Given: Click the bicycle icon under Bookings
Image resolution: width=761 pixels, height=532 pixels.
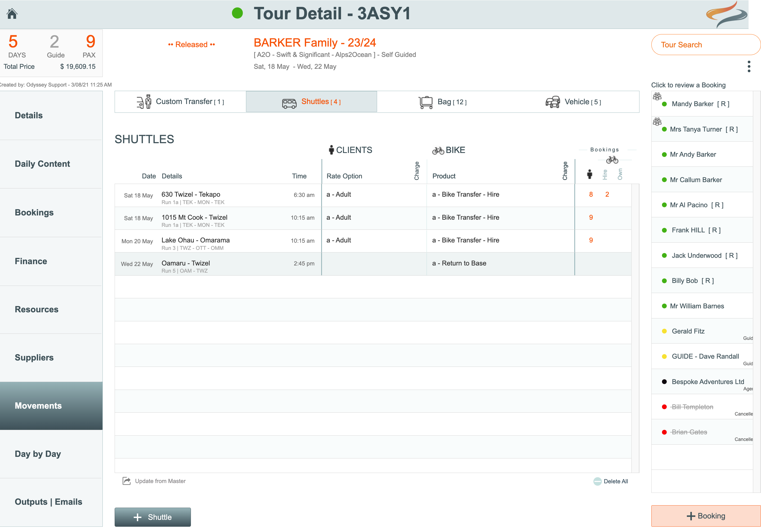Looking at the screenshot, I should click(x=612, y=160).
